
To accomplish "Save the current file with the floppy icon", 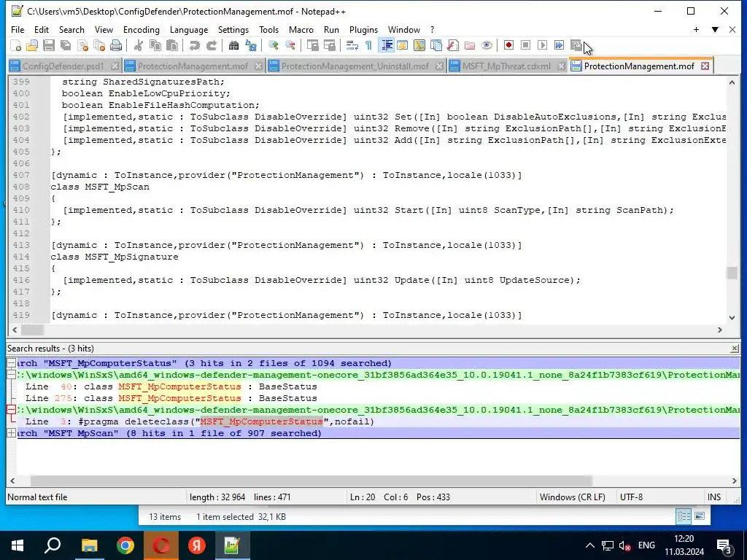I will tap(49, 45).
